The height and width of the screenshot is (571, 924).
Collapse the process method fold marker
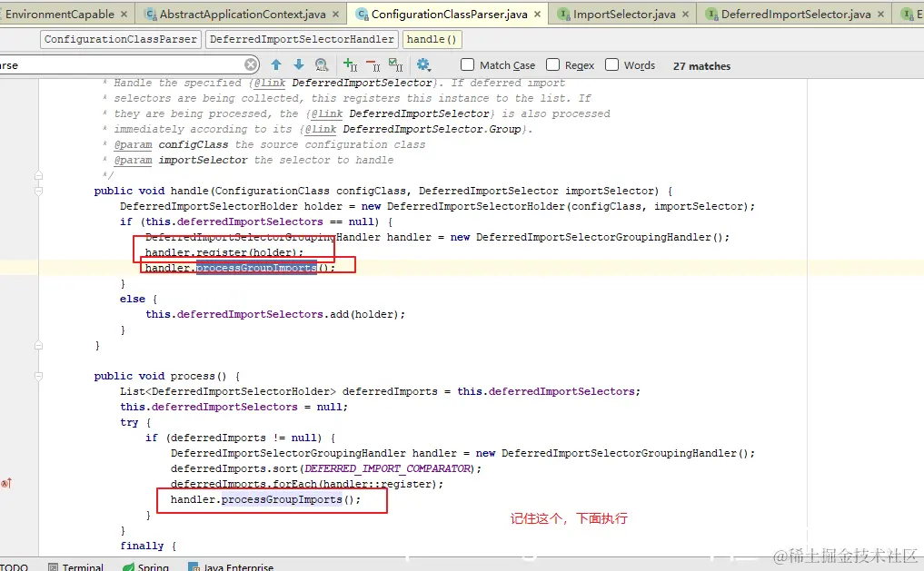pos(38,376)
